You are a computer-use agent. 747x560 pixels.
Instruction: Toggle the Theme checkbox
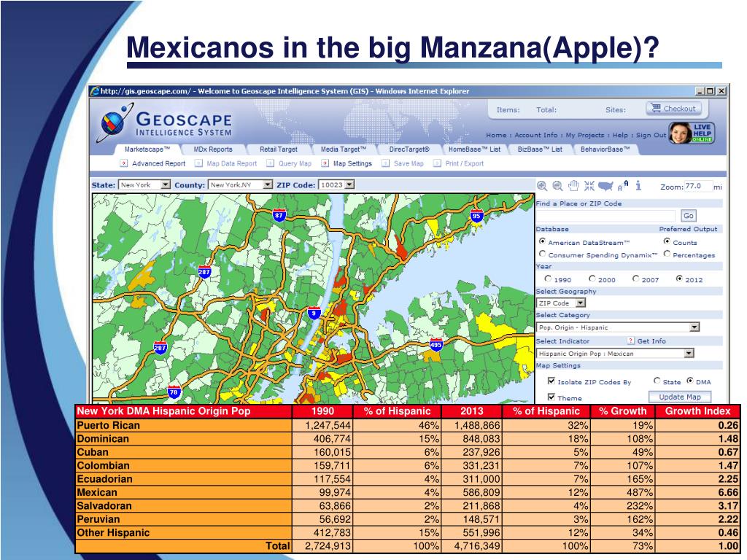(551, 397)
